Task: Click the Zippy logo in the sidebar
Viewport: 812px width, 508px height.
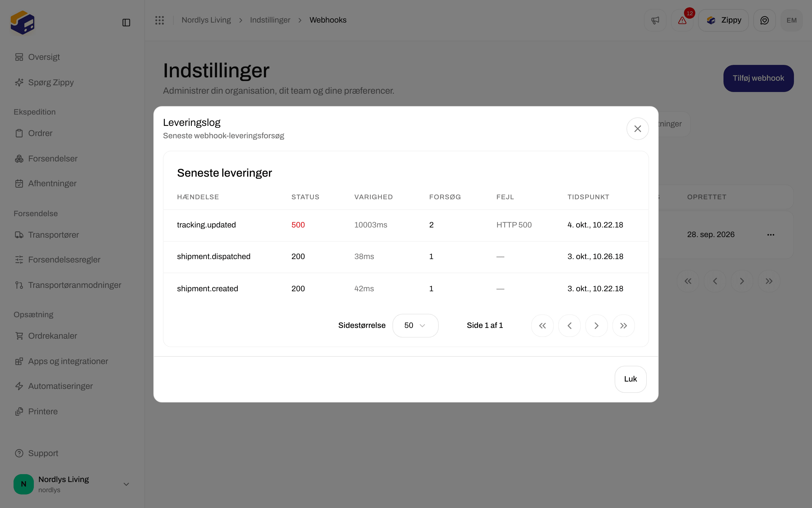Action: point(23,23)
